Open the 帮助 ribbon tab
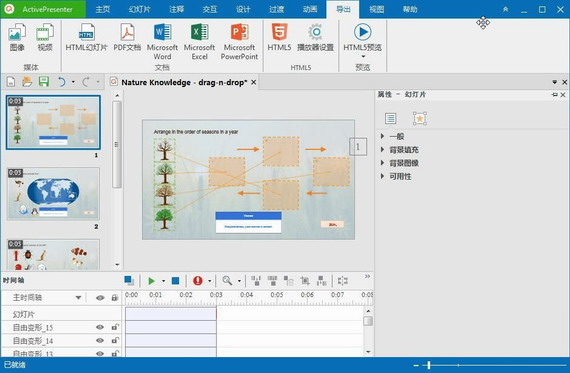 (x=410, y=9)
